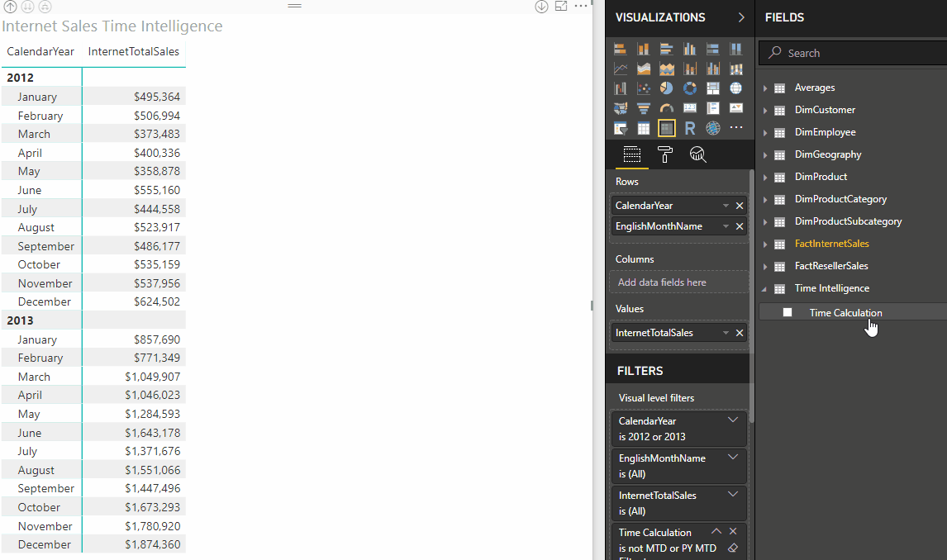This screenshot has width=947, height=560.
Task: Select the Funnel visualization
Action: (x=643, y=109)
